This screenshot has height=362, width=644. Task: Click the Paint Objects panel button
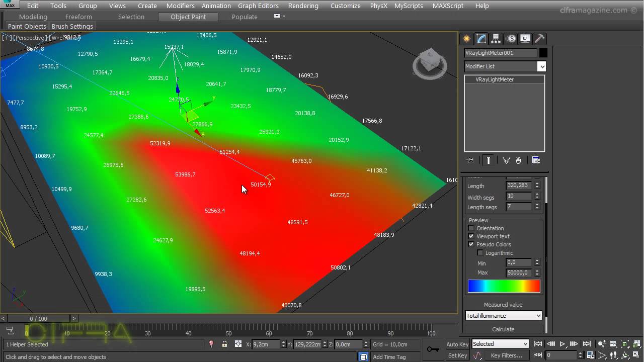click(x=27, y=26)
